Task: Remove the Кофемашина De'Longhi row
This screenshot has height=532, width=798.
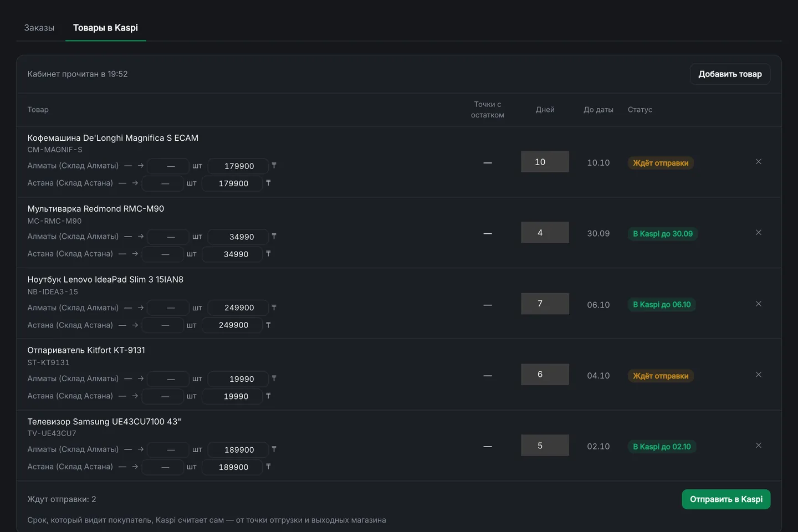Action: (759, 162)
